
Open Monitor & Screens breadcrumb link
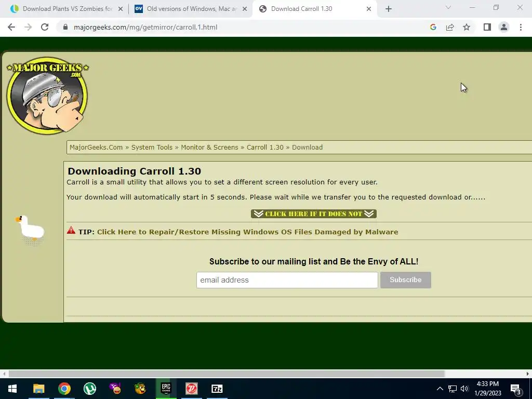pyautogui.click(x=209, y=147)
